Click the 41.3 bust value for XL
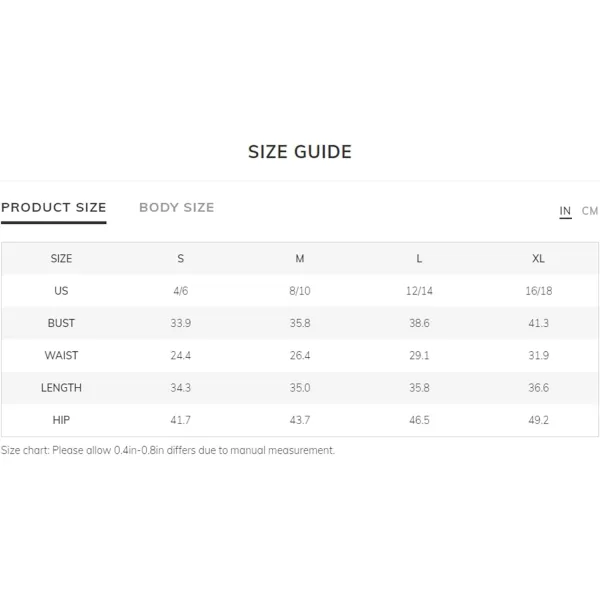600x600 pixels. coord(538,323)
